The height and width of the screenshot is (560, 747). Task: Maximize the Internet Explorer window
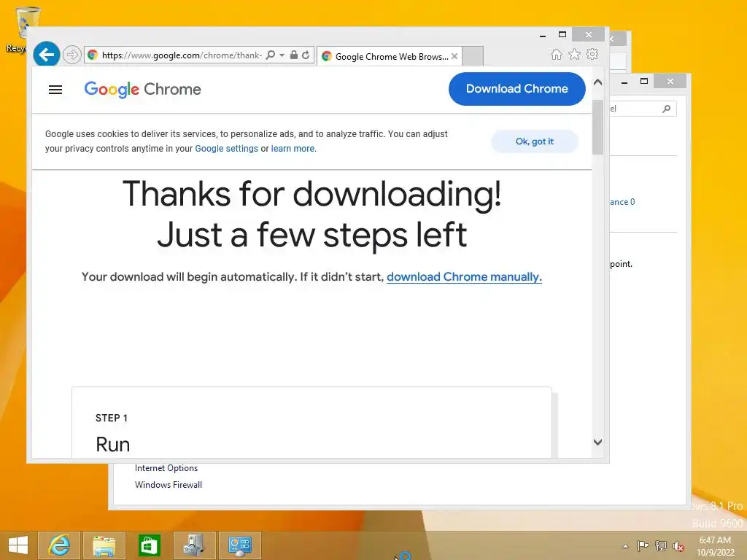[562, 35]
